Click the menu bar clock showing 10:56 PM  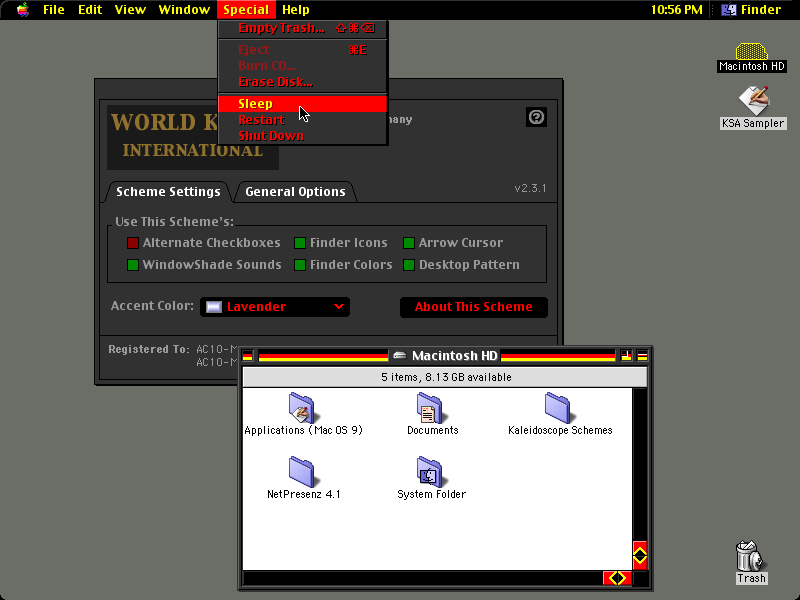(x=677, y=10)
